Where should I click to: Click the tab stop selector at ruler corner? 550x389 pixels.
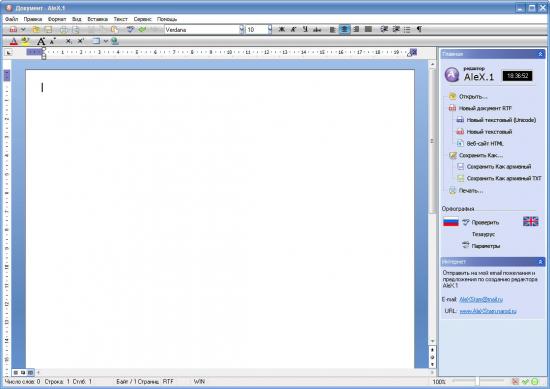click(x=8, y=53)
